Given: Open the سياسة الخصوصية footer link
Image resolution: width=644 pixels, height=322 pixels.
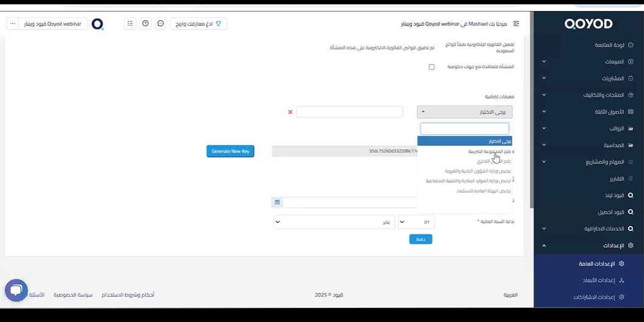Looking at the screenshot, I should [73, 295].
